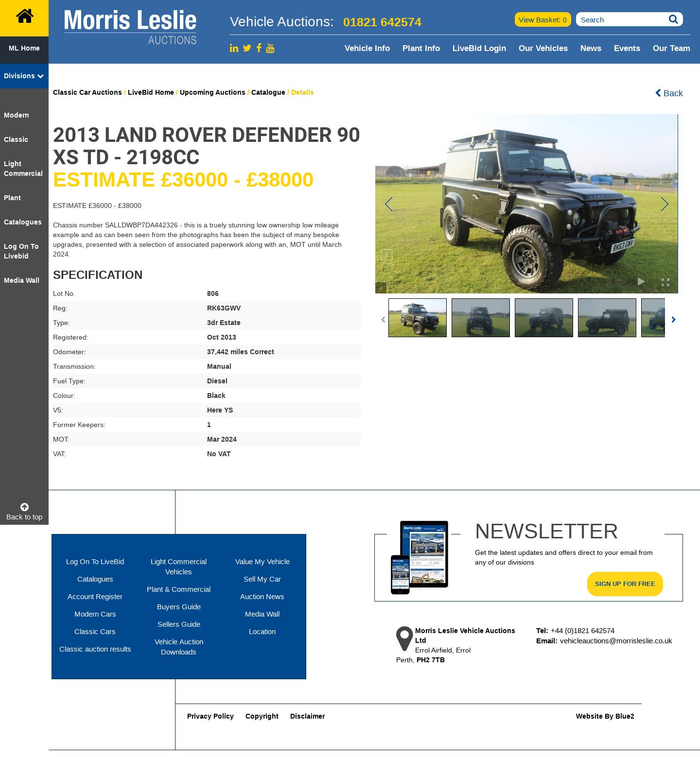Select the first Defender thumbnail
Image resolution: width=700 pixels, height=757 pixels.
(x=418, y=318)
